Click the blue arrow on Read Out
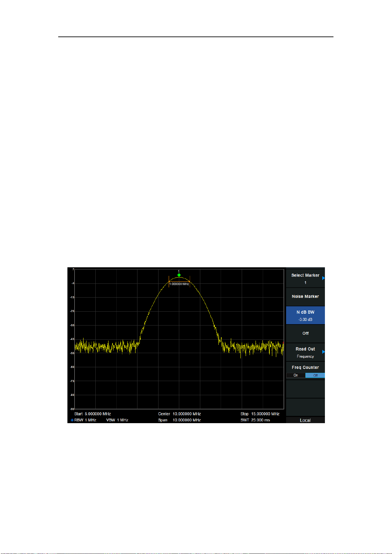The image size is (392, 554). click(323, 352)
